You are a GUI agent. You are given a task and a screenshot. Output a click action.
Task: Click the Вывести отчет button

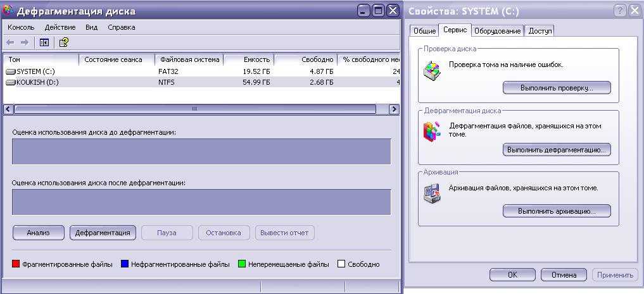[x=284, y=233]
